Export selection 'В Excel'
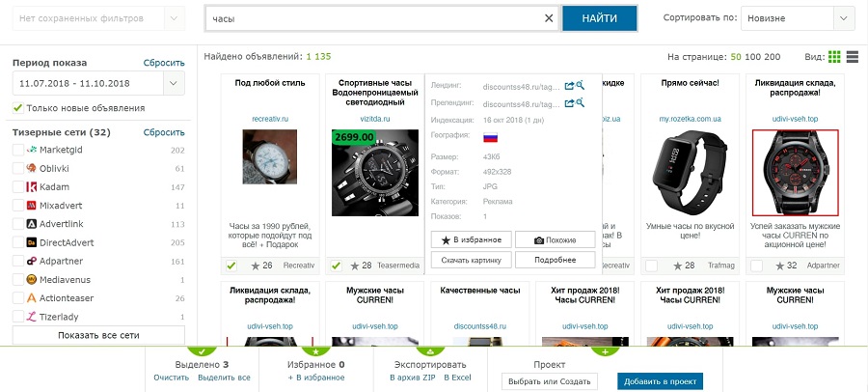Image resolution: width=868 pixels, height=392 pixels. tap(457, 378)
